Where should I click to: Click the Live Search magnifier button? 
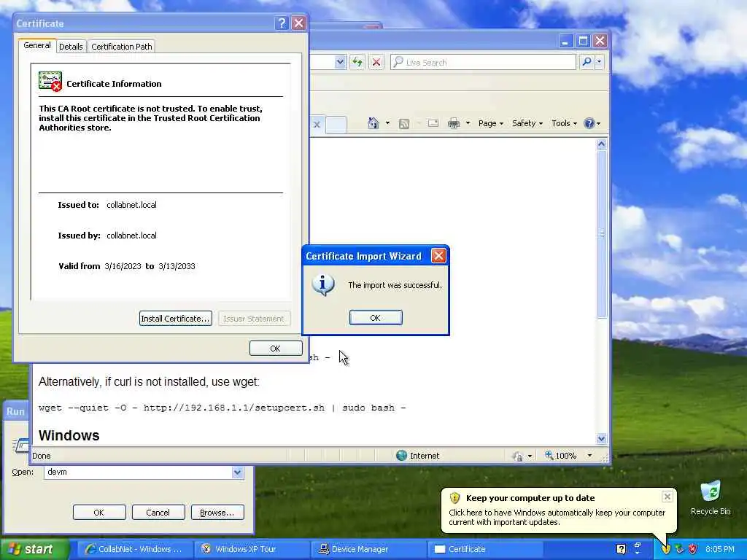(x=587, y=62)
